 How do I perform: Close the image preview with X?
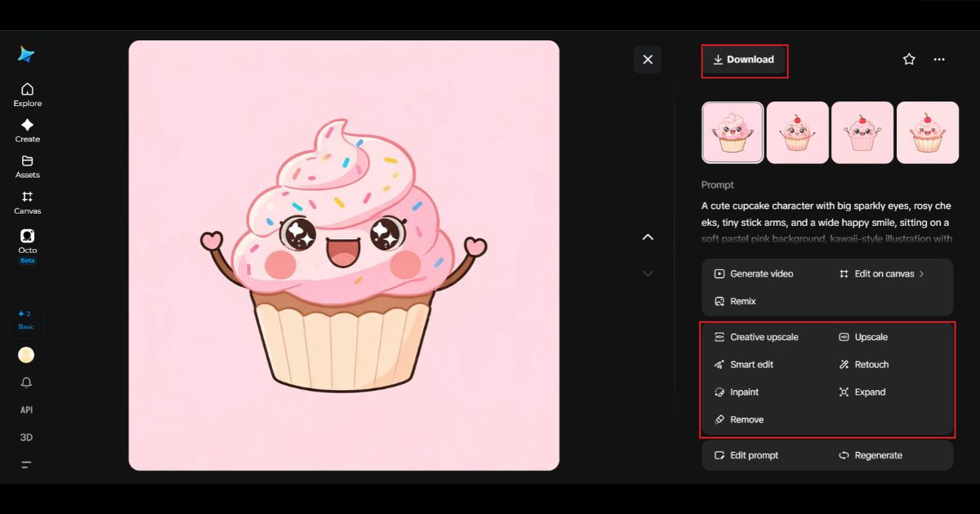pos(648,60)
